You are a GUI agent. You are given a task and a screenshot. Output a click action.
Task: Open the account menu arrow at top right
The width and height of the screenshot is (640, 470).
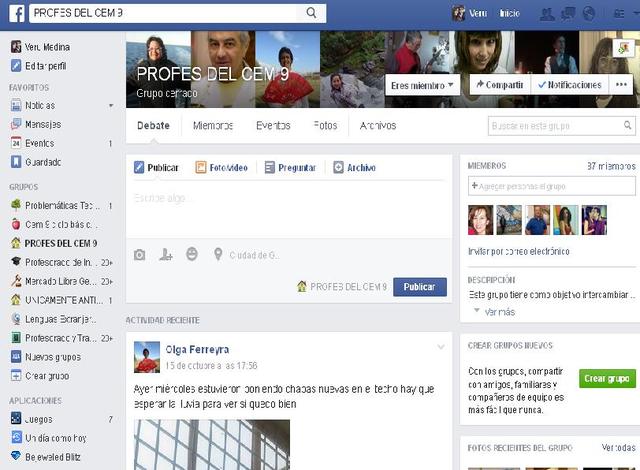tap(636, 13)
